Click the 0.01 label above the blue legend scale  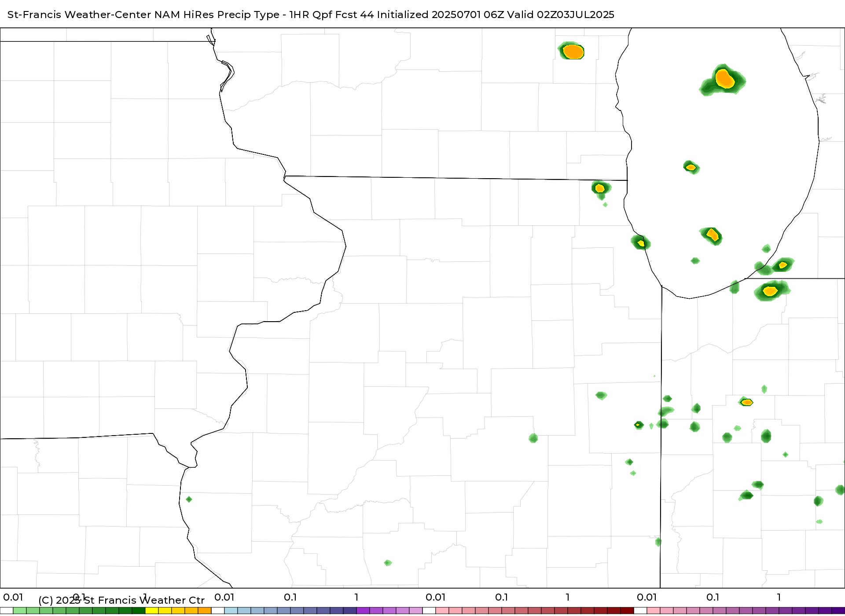tap(224, 597)
